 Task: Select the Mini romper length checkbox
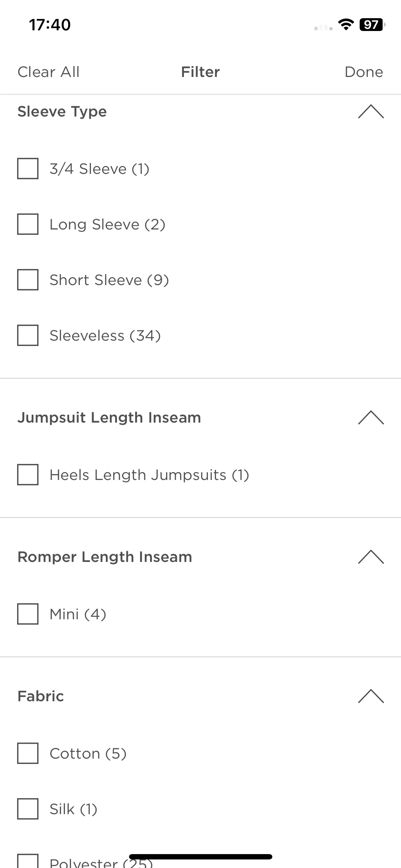(28, 614)
